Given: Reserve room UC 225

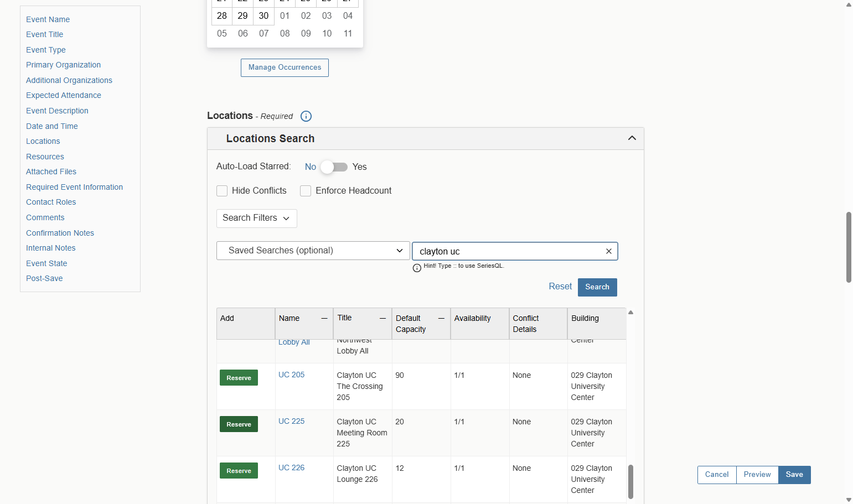Looking at the screenshot, I should pyautogui.click(x=239, y=424).
